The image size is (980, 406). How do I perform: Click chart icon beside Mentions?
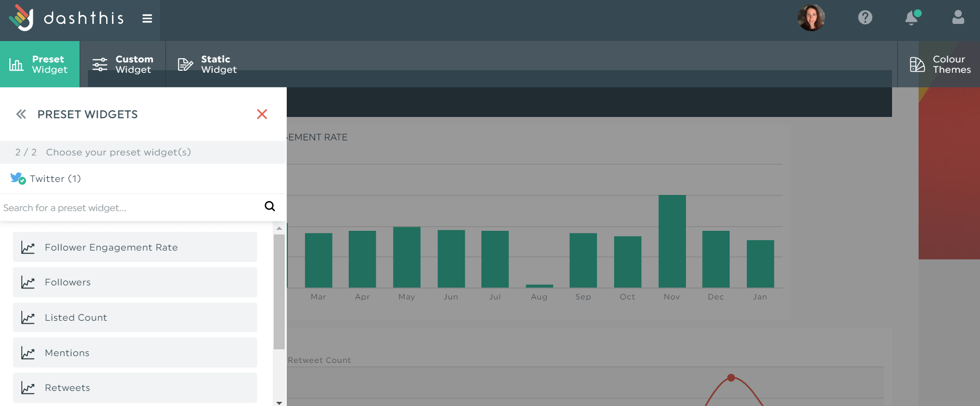(x=28, y=353)
